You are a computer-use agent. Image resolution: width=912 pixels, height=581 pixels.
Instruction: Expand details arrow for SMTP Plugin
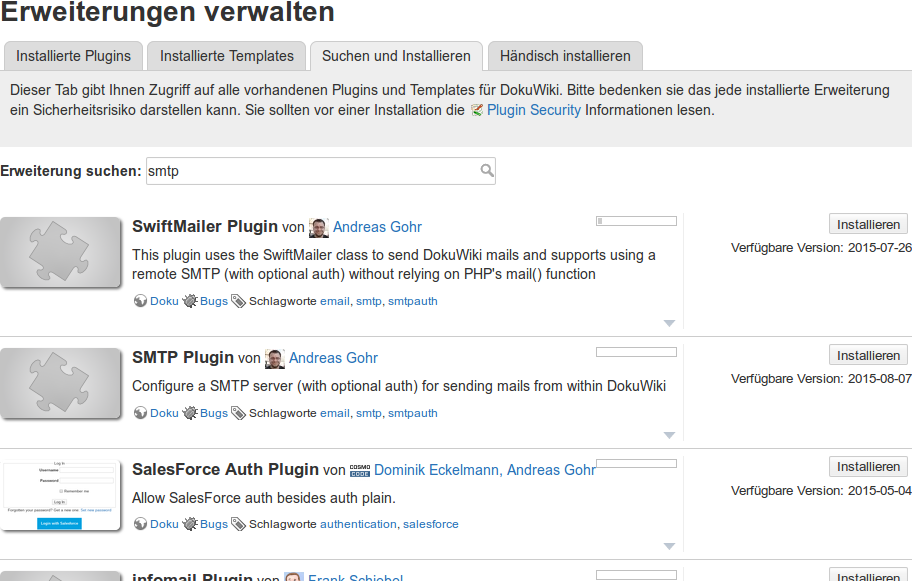(x=669, y=435)
